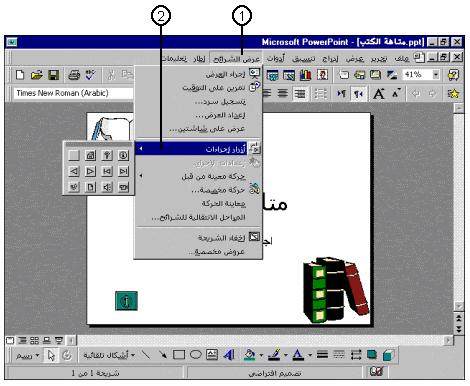This screenshot has width=470, height=386.
Task: Click the fill color bucket swatch
Action: click(x=249, y=355)
